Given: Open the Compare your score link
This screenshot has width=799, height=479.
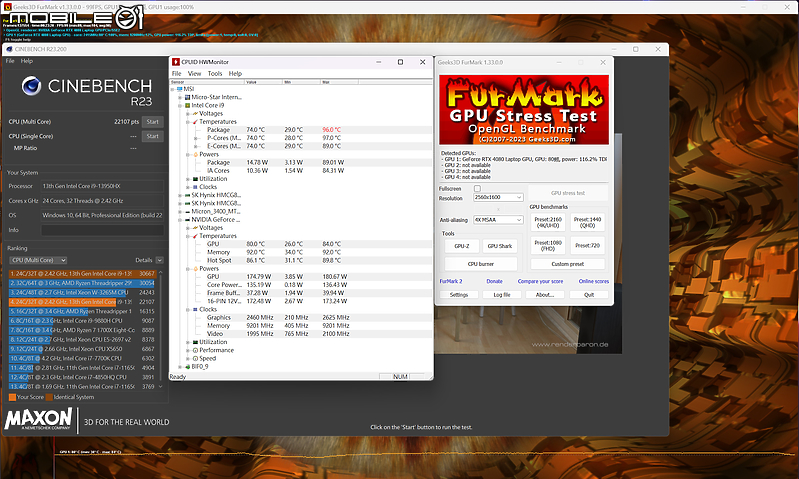Looking at the screenshot, I should [x=540, y=281].
